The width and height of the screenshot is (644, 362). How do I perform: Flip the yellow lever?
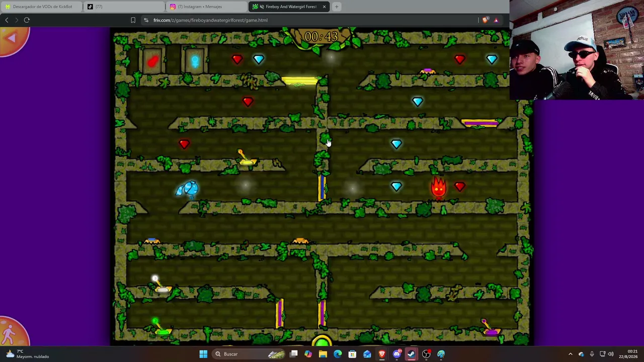click(245, 157)
